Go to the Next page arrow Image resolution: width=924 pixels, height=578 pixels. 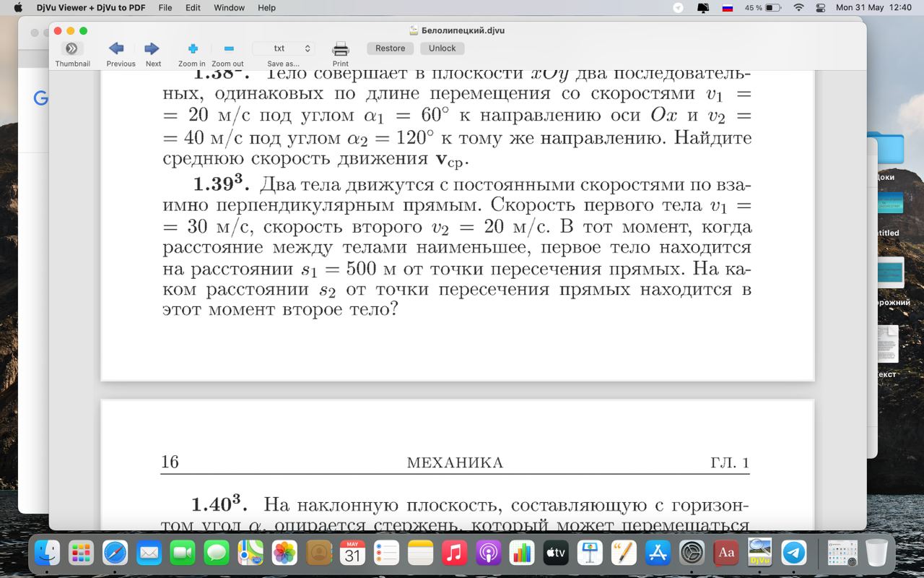tap(152, 48)
